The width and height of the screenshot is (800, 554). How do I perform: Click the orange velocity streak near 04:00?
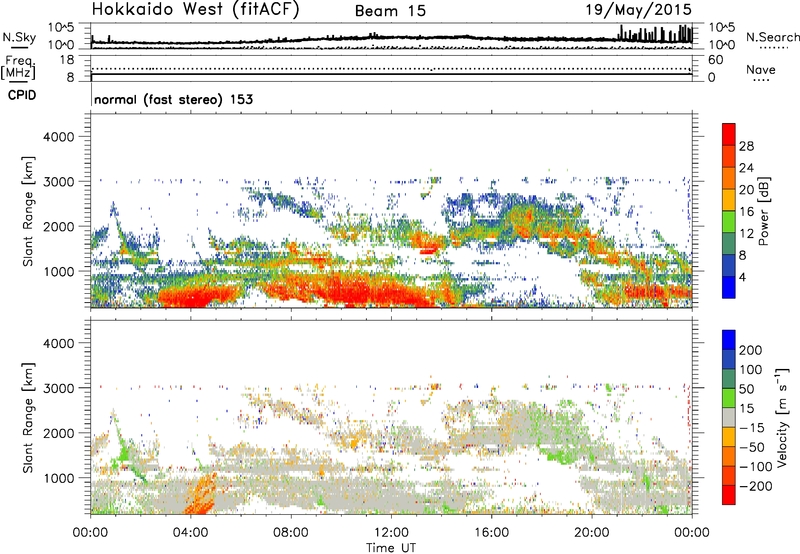(200, 496)
